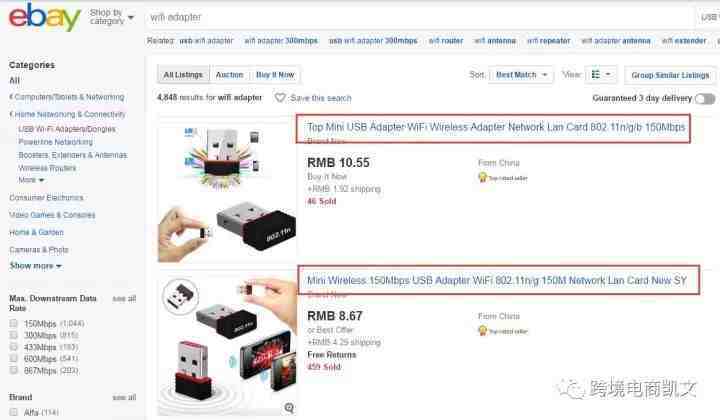Check the 300Mbps filter box

point(14,335)
